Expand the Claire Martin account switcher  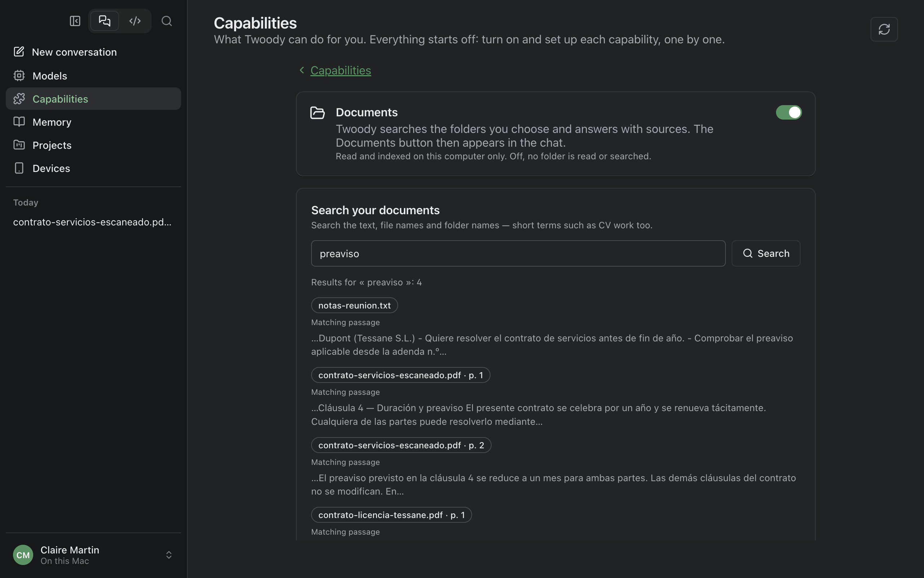click(169, 555)
